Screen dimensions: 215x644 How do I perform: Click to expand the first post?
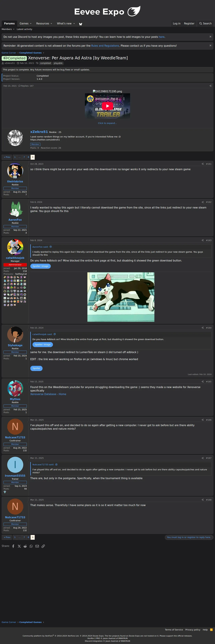point(107,123)
